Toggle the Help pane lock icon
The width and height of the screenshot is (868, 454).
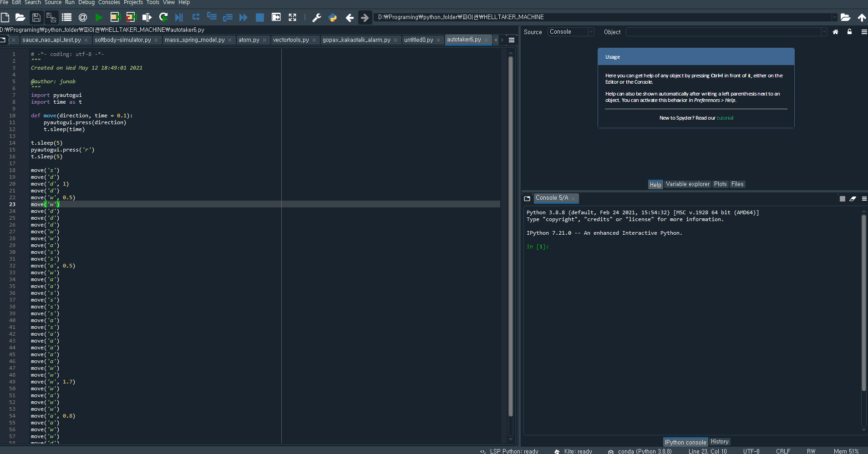tap(849, 32)
